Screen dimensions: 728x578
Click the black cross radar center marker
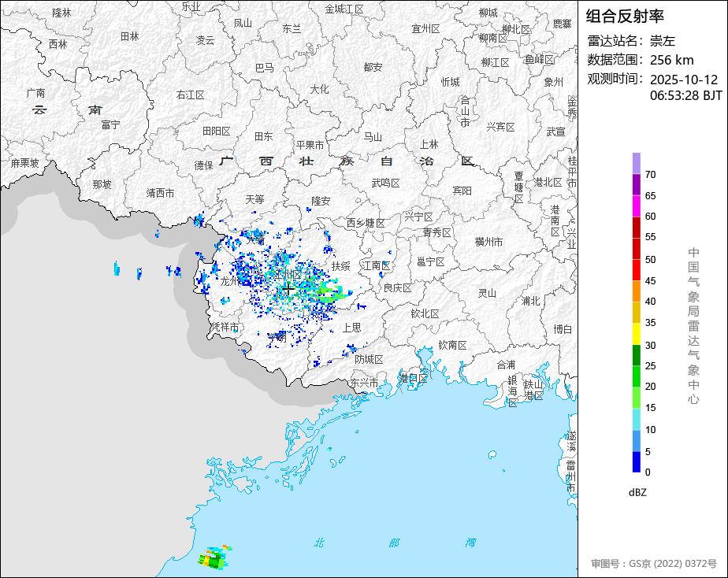pos(289,290)
